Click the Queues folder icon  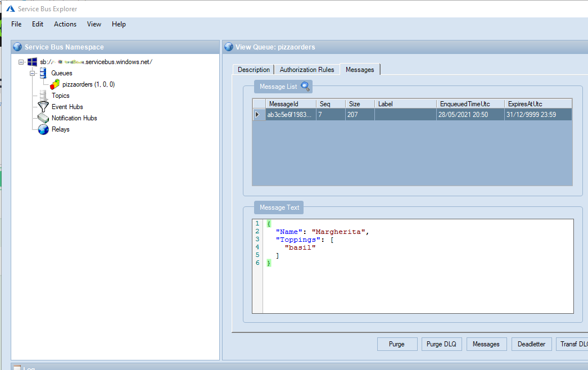click(x=43, y=73)
